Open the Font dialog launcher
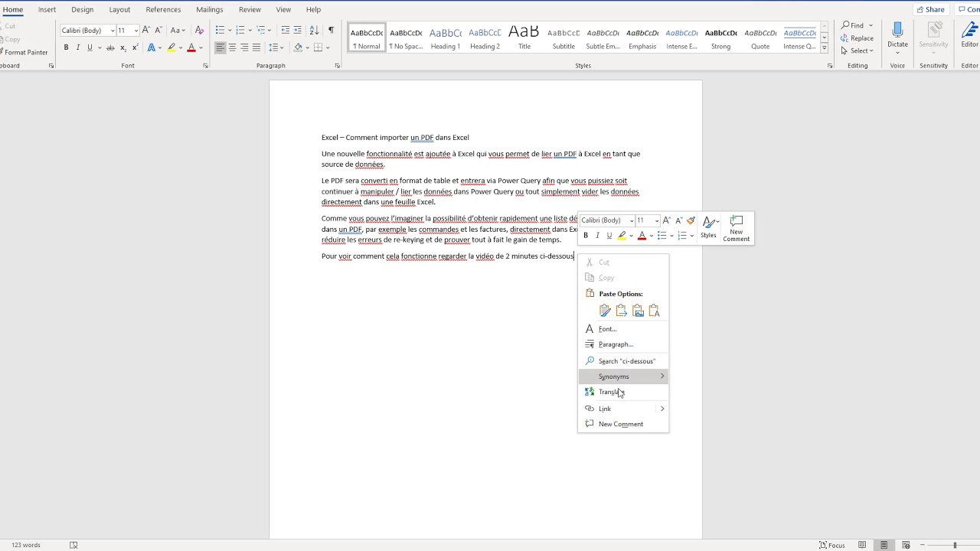This screenshot has height=551, width=980. [205, 66]
